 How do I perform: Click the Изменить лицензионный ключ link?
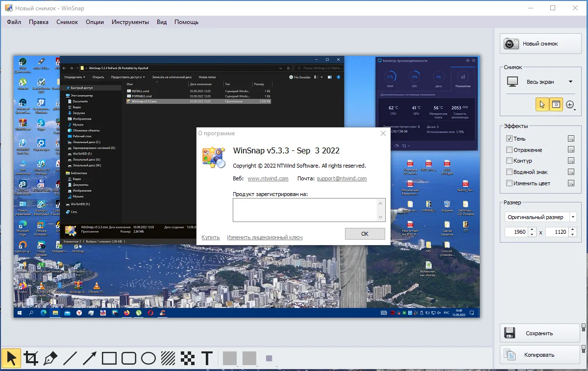pos(265,237)
